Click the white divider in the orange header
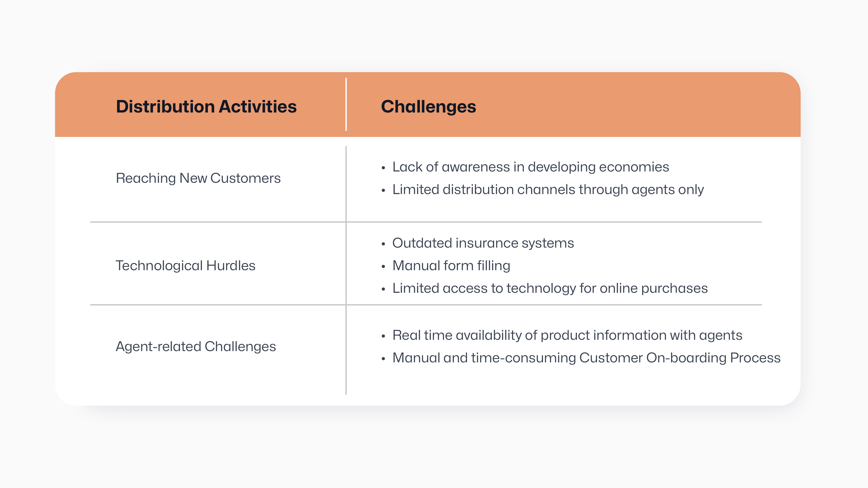The width and height of the screenshot is (868, 488). tap(346, 104)
